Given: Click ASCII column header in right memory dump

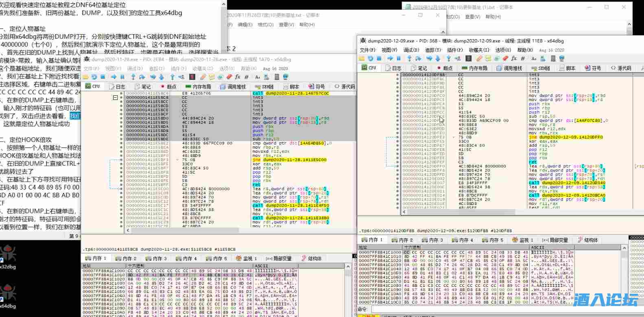Looking at the screenshot, I should tap(538, 247).
